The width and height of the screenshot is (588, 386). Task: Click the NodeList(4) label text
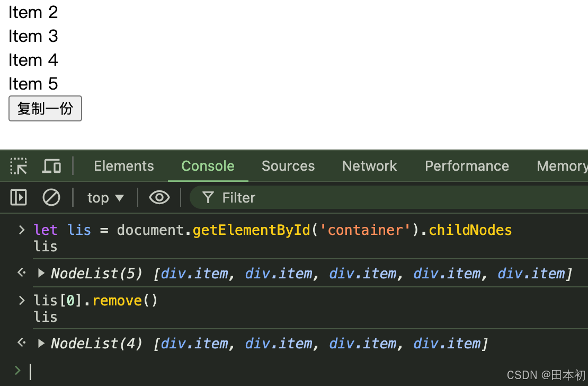[x=97, y=344]
